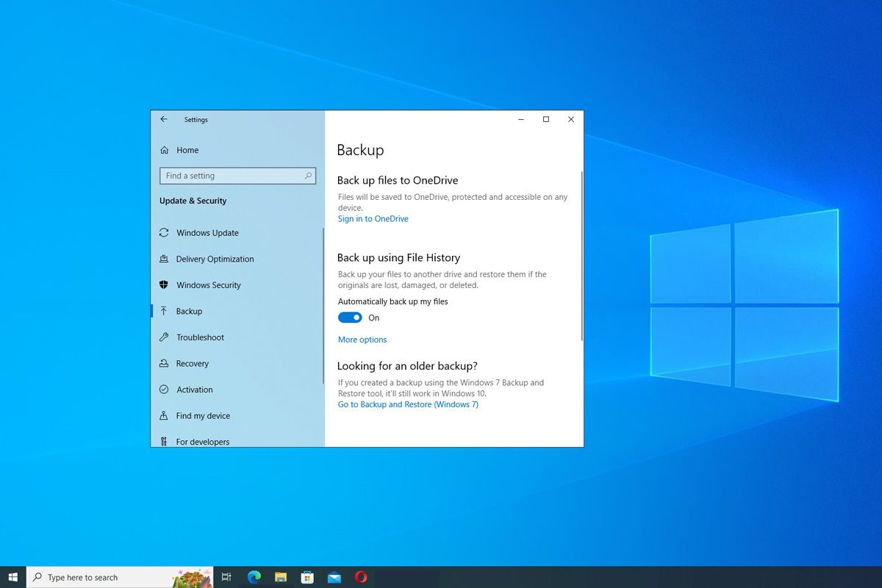Click the Windows Security shield icon
The width and height of the screenshot is (882, 588).
164,285
